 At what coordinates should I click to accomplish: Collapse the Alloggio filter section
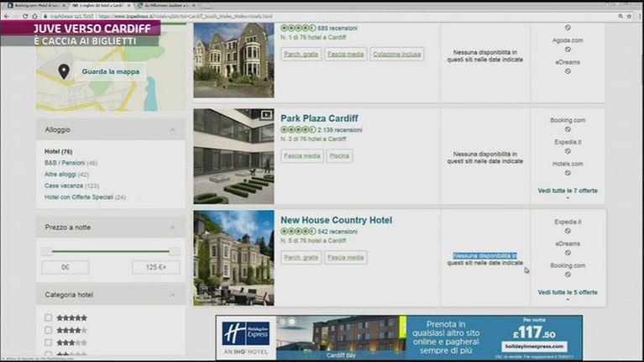(173, 130)
